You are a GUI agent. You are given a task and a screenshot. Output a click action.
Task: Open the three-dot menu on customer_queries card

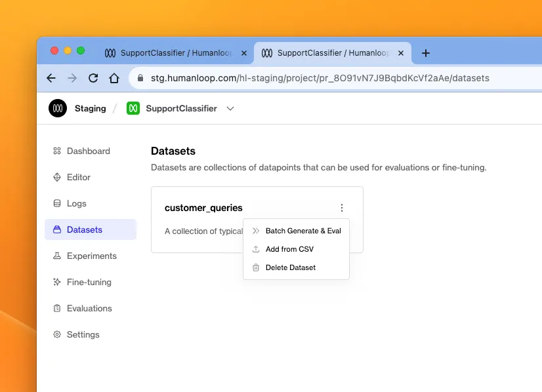[x=341, y=208]
